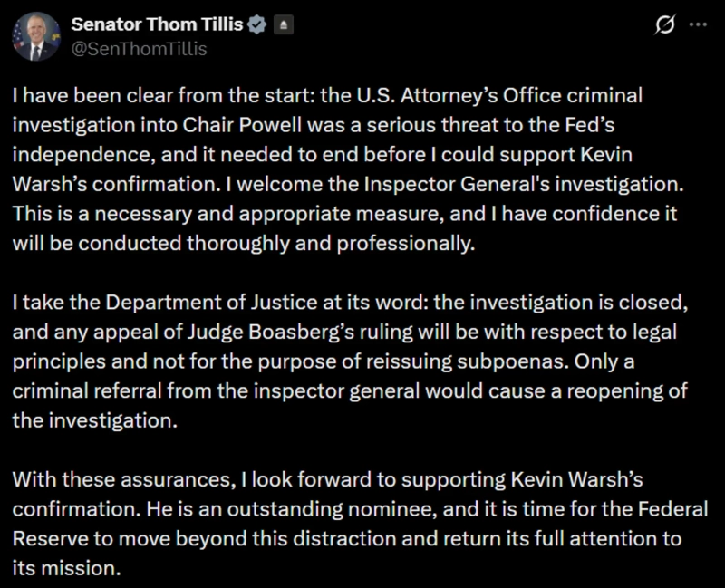This screenshot has height=588, width=725.
Task: Click the Grok slashed-circle icon
Action: pyautogui.click(x=663, y=26)
